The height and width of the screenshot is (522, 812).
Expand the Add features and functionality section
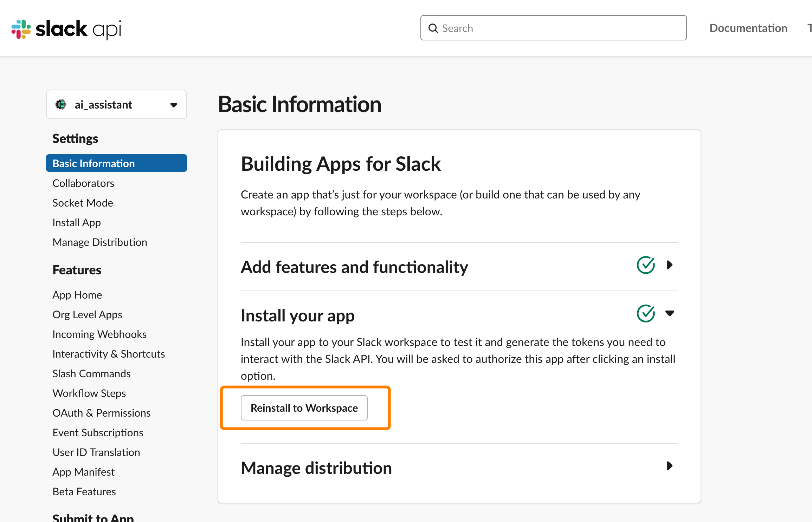click(x=670, y=265)
